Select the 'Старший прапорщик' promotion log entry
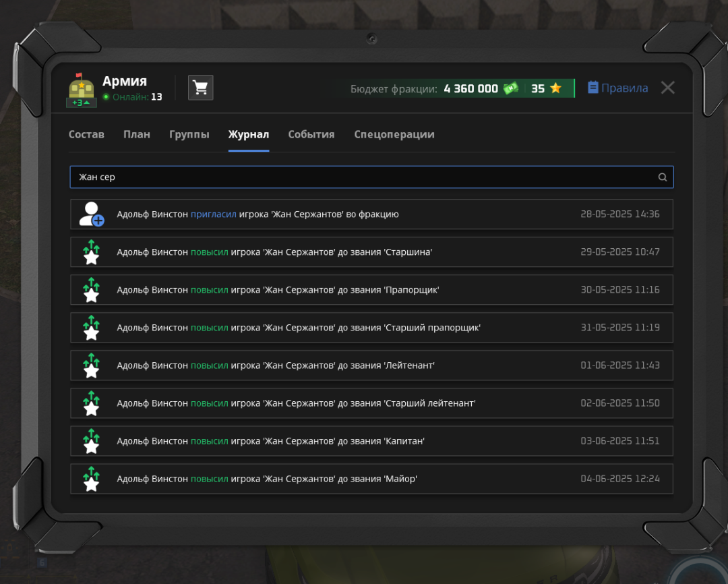The width and height of the screenshot is (728, 584). click(x=371, y=328)
